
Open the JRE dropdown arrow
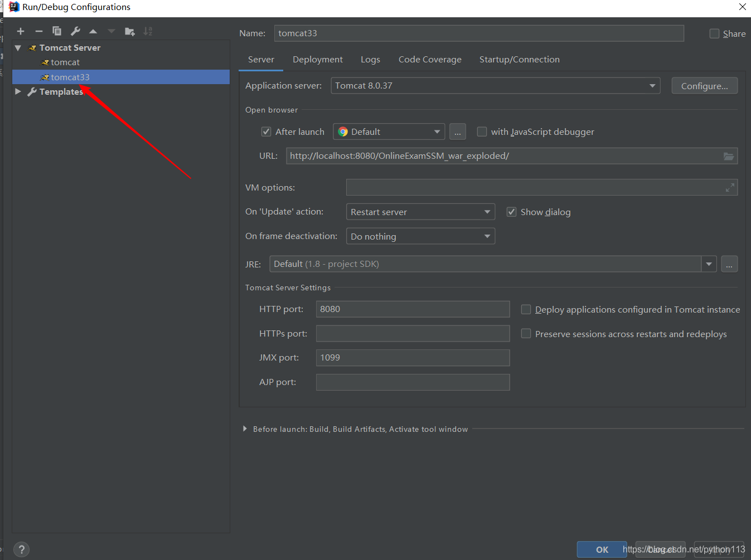click(x=709, y=264)
